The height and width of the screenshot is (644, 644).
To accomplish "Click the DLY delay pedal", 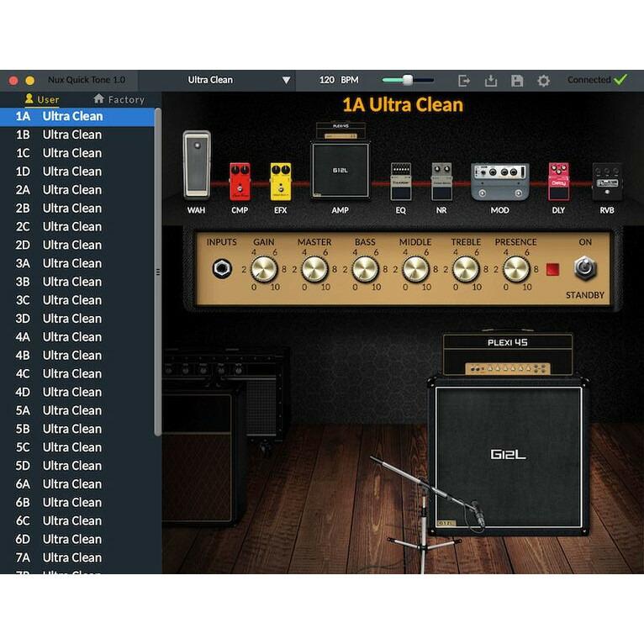I will click(558, 181).
